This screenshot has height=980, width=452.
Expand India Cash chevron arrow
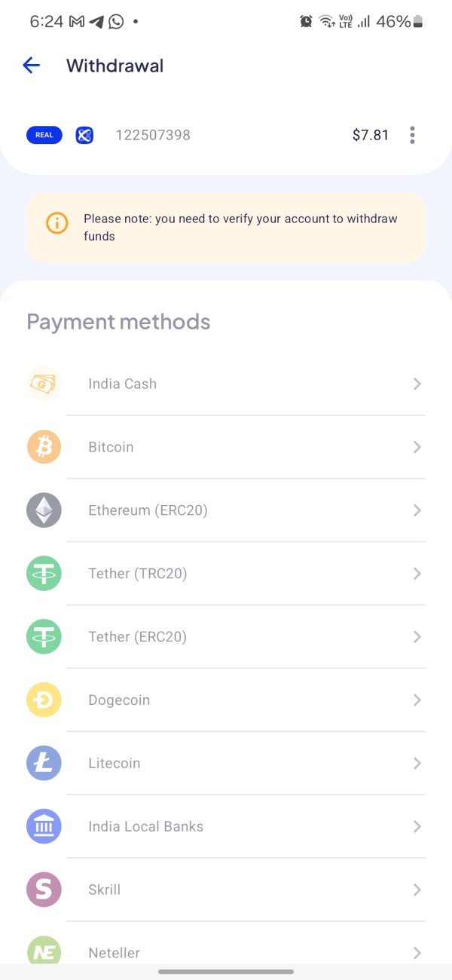(417, 384)
